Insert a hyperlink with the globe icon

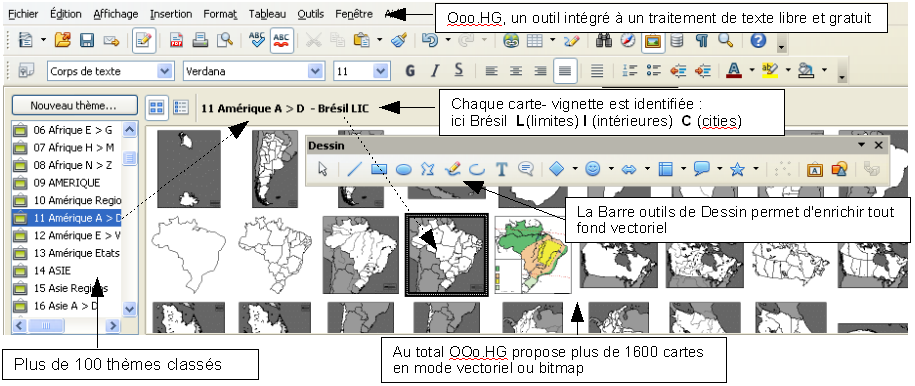[x=511, y=40]
